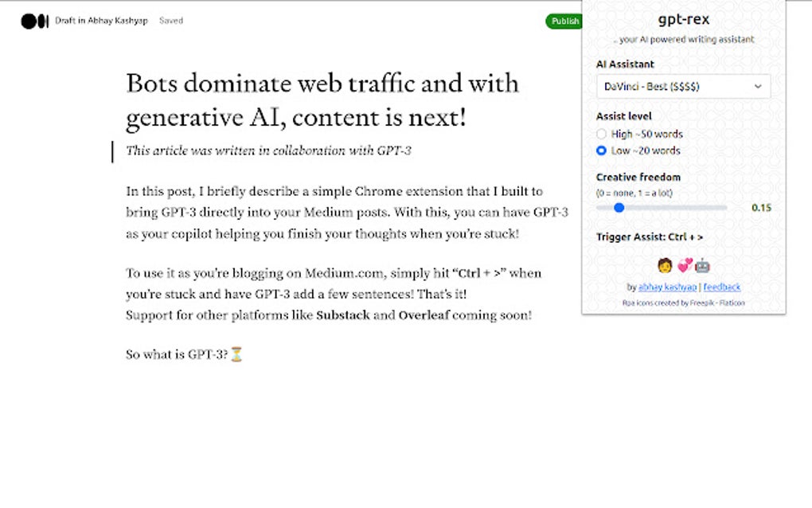The width and height of the screenshot is (812, 508).
Task: Click the gpt-rex title in the popup
Action: 683,19
